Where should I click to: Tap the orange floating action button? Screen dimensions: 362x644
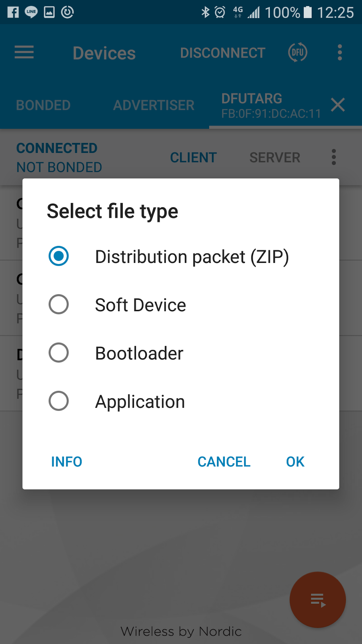317,600
